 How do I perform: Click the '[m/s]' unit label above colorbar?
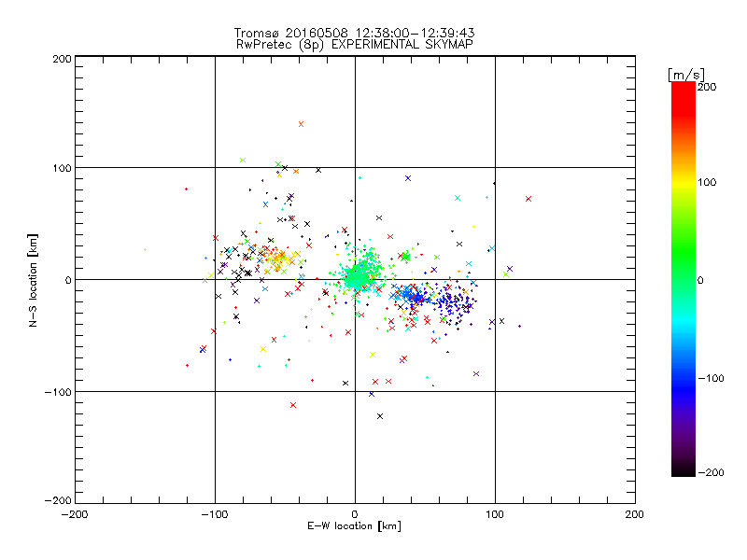[x=685, y=75]
